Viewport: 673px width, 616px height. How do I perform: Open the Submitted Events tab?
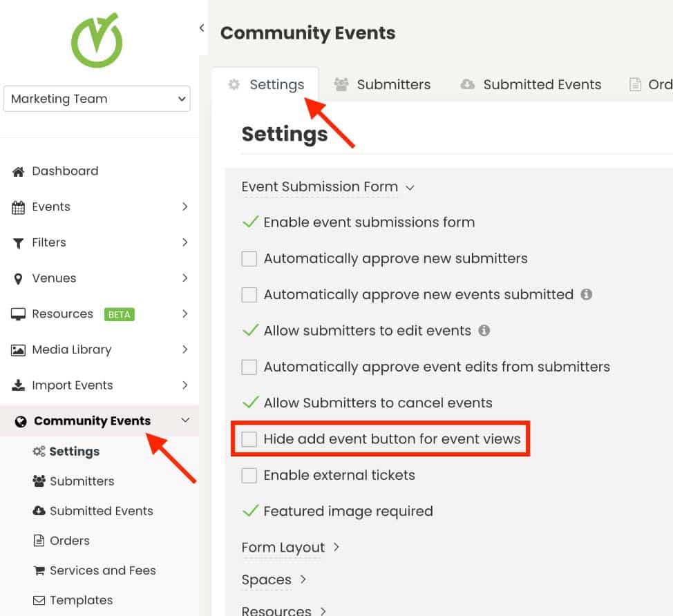point(531,85)
